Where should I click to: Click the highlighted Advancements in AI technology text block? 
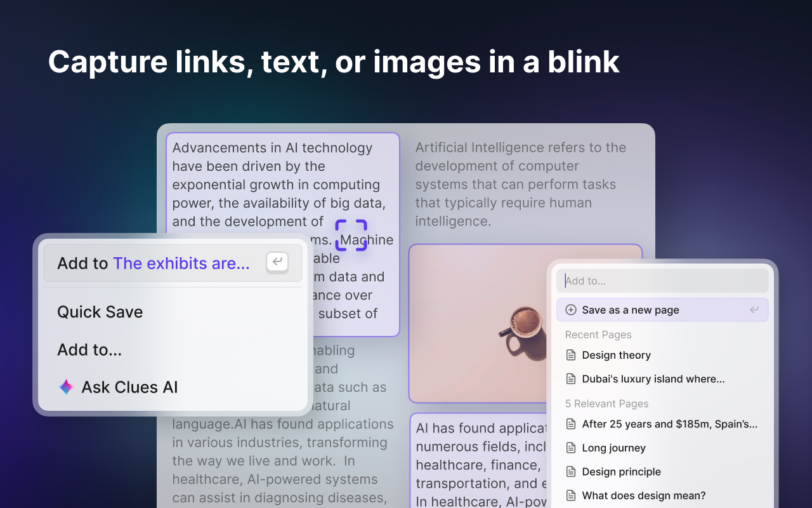pos(283,234)
